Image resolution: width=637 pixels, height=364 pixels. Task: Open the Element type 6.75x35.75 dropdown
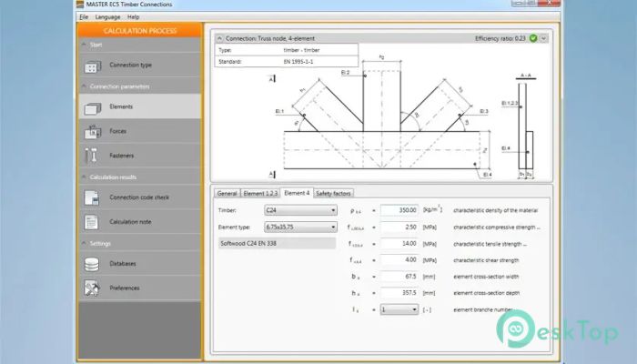click(300, 227)
